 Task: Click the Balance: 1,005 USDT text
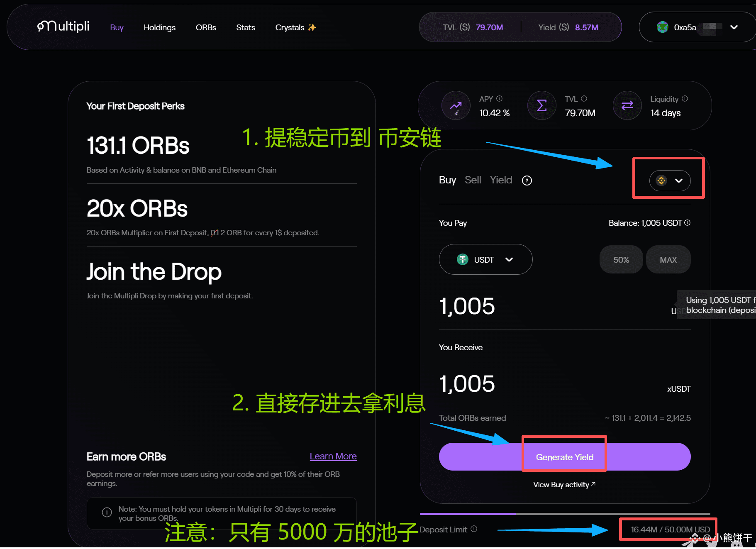click(645, 223)
